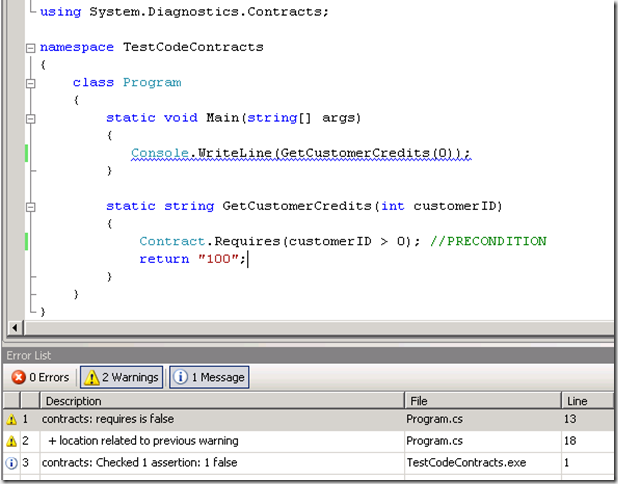Sort error list by Description column
This screenshot has height=484, width=618.
click(220, 401)
